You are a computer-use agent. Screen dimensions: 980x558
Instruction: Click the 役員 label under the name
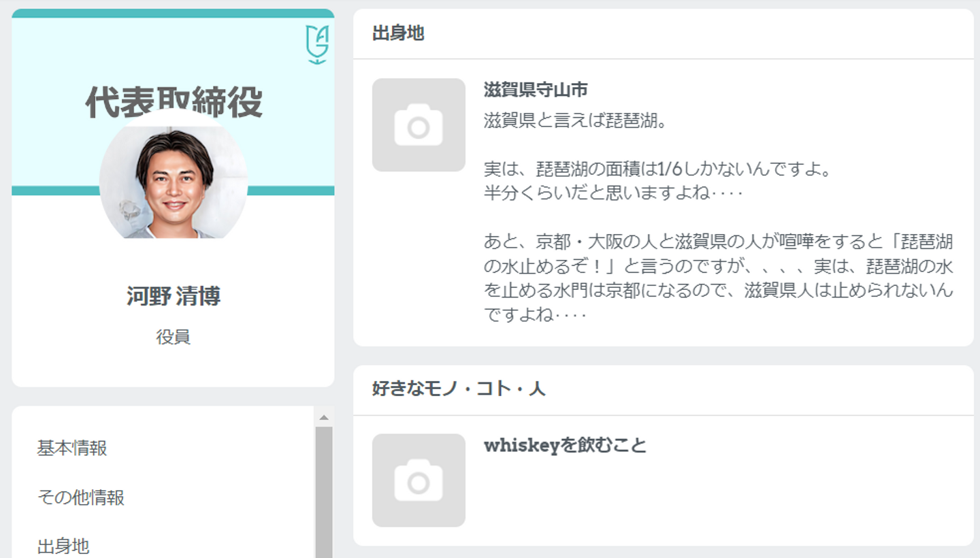coord(174,337)
